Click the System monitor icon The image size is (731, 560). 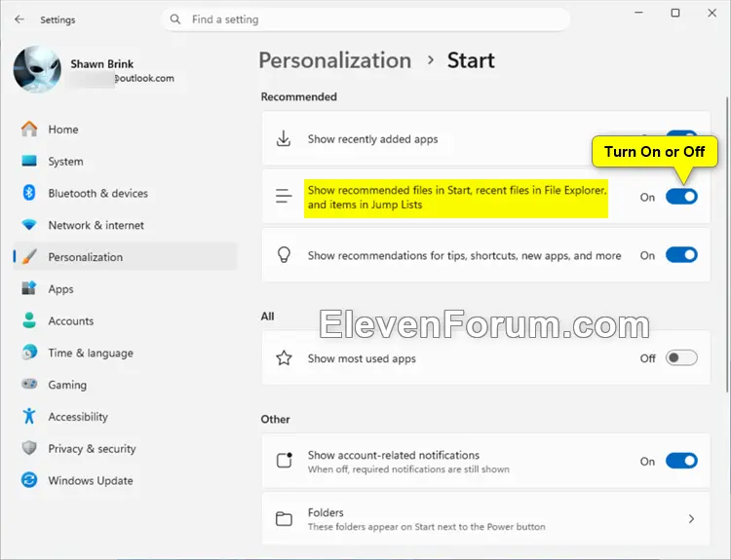tap(29, 161)
